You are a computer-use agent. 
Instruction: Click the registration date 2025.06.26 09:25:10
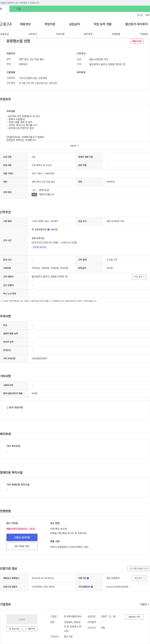[x=43, y=578]
